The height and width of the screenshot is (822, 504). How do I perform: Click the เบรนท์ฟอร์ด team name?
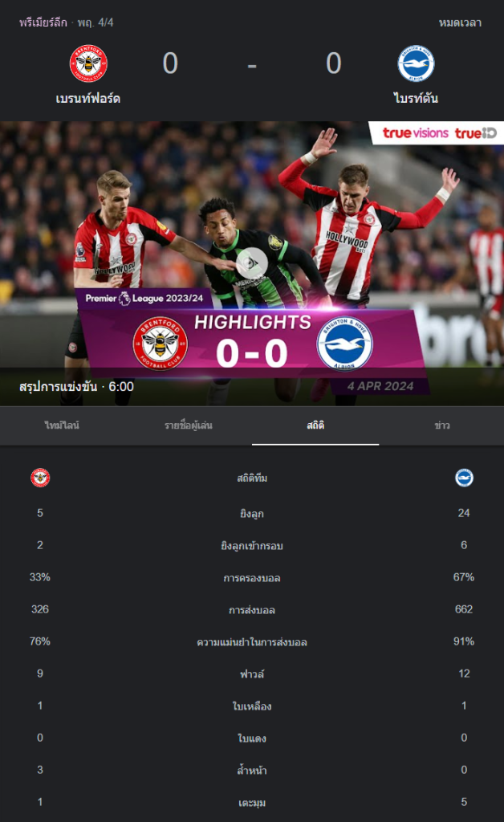[88, 99]
